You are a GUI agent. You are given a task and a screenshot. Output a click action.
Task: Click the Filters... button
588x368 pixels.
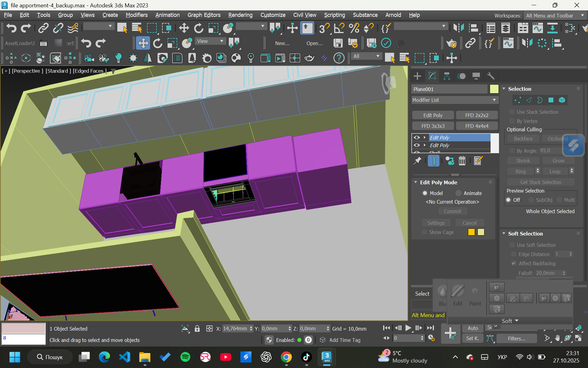coord(517,339)
